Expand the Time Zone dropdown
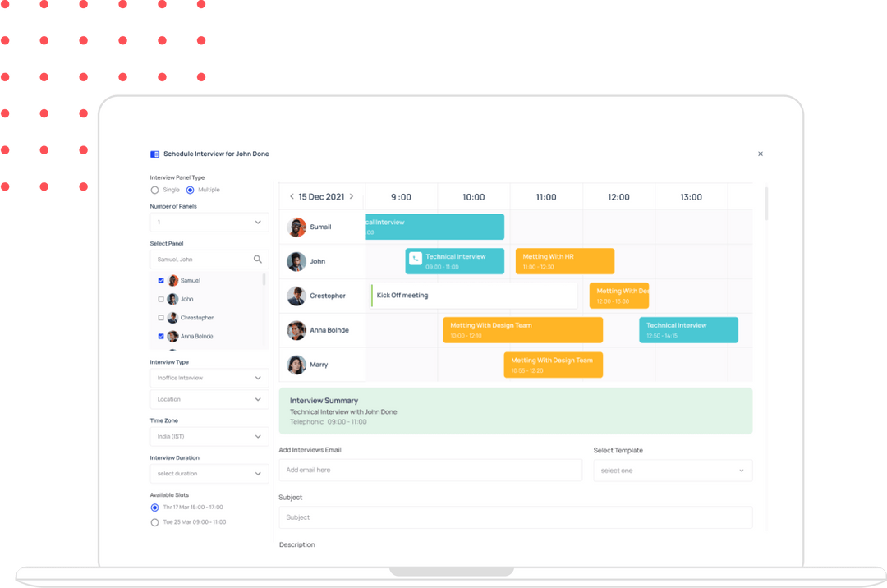The width and height of the screenshot is (887, 588). pyautogui.click(x=209, y=436)
